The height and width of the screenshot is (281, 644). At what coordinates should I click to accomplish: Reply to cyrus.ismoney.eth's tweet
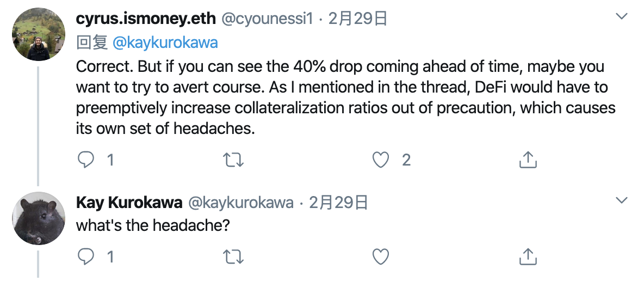(x=86, y=160)
